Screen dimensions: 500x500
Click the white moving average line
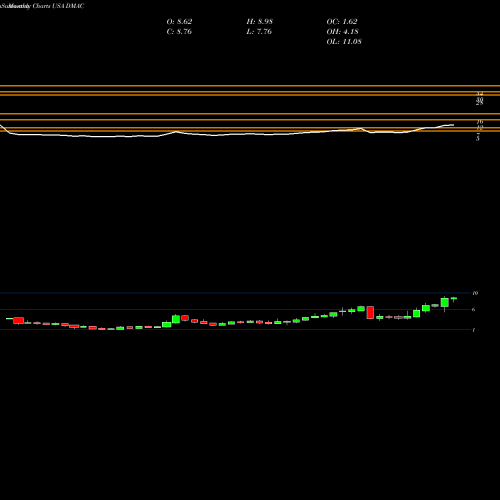(227, 134)
